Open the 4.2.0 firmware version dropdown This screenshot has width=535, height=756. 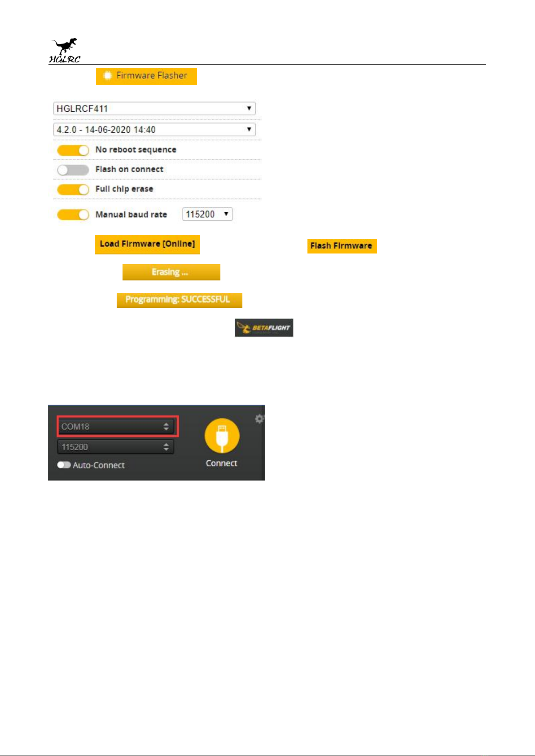154,130
